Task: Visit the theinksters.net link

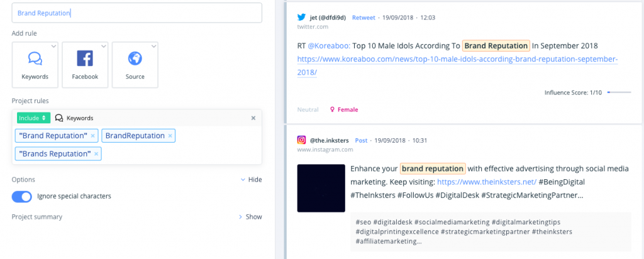Action: pyautogui.click(x=486, y=182)
